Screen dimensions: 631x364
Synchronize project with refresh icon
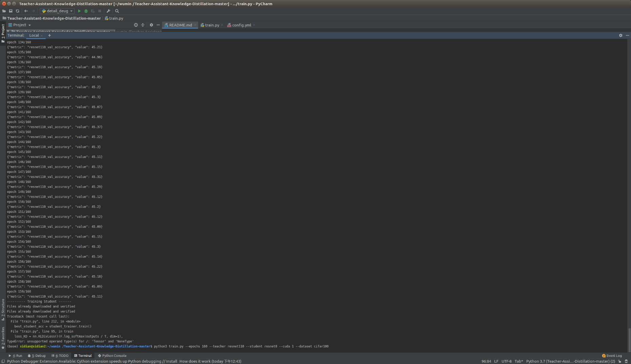(17, 11)
